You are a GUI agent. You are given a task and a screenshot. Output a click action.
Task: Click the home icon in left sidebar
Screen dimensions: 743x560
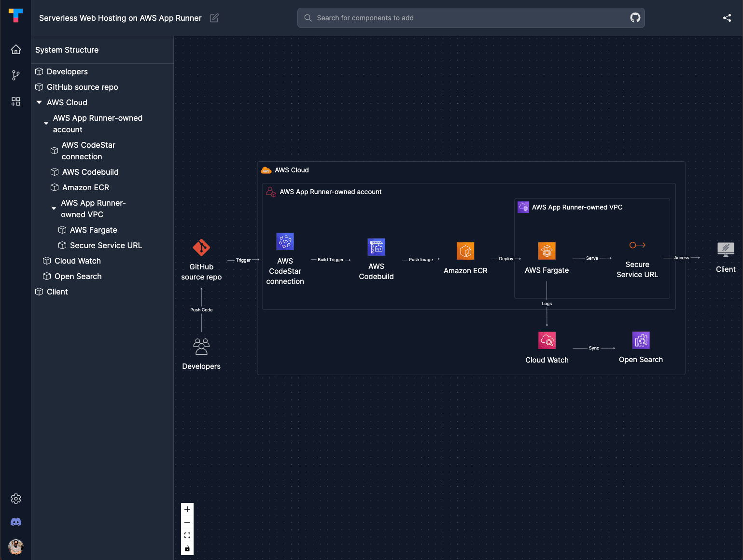(16, 50)
